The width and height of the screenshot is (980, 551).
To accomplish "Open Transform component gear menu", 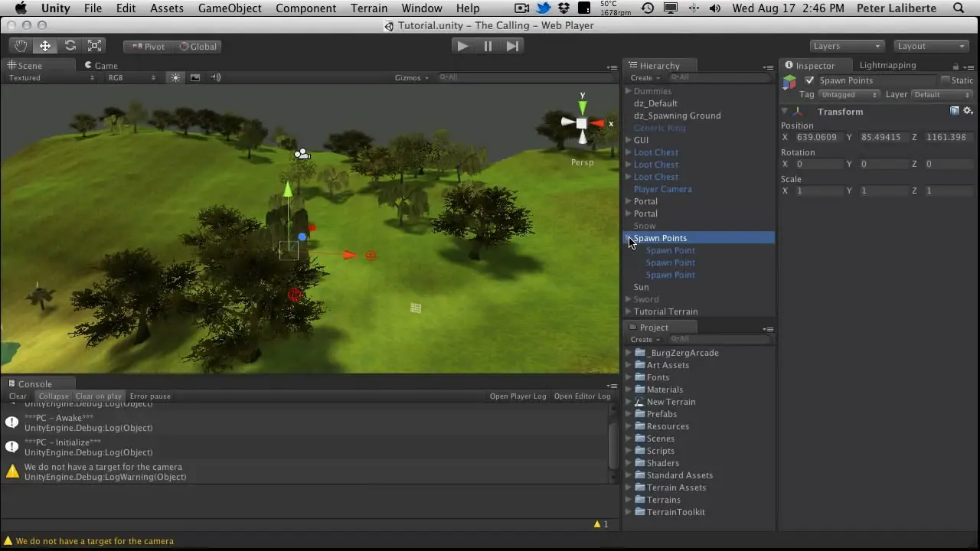I will (x=968, y=111).
